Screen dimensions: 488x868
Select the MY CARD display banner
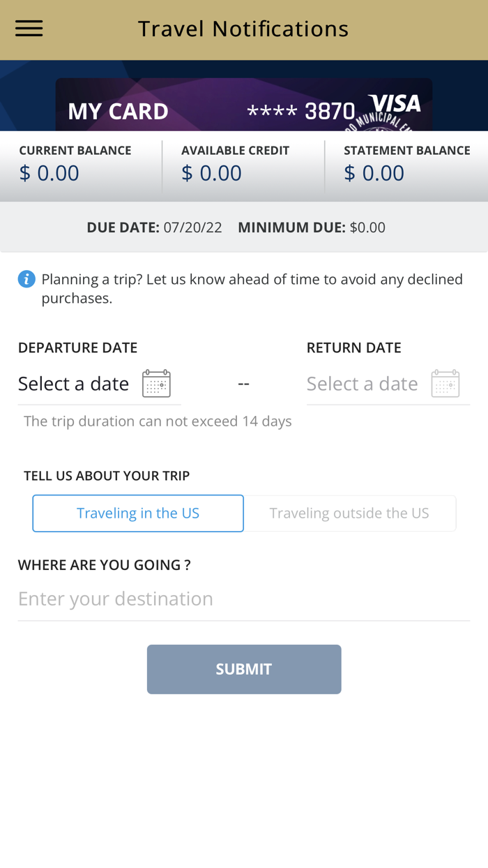pos(117,110)
